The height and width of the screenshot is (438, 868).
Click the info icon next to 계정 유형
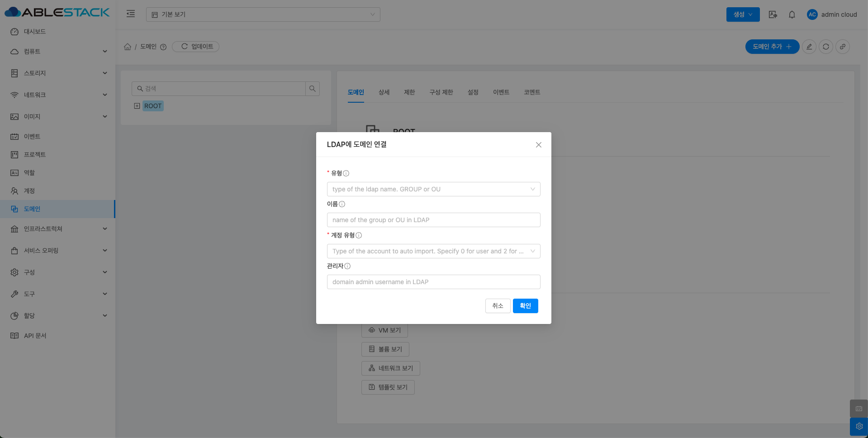pos(359,235)
